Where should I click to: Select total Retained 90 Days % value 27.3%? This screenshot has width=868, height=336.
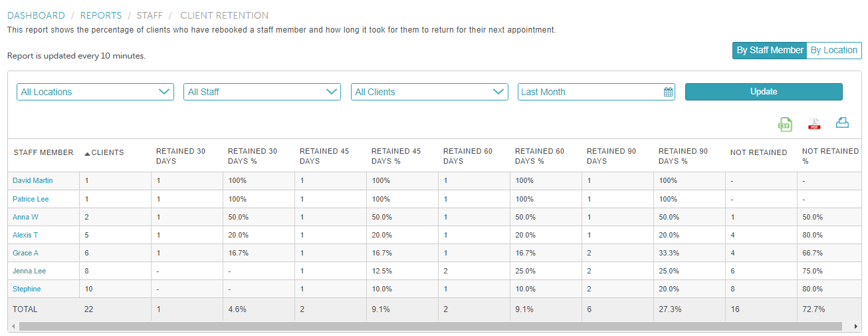670,309
